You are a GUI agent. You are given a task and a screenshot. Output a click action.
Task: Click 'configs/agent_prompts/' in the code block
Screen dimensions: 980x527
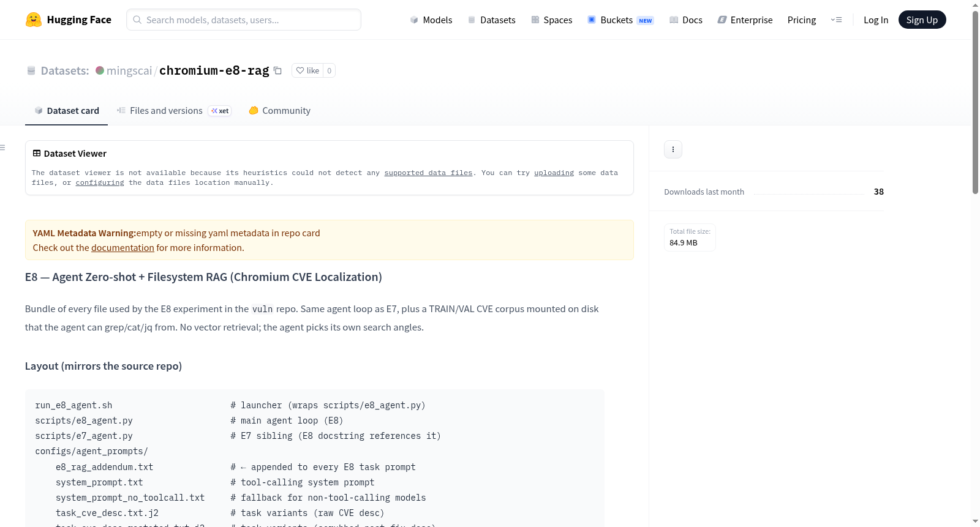[91, 451]
